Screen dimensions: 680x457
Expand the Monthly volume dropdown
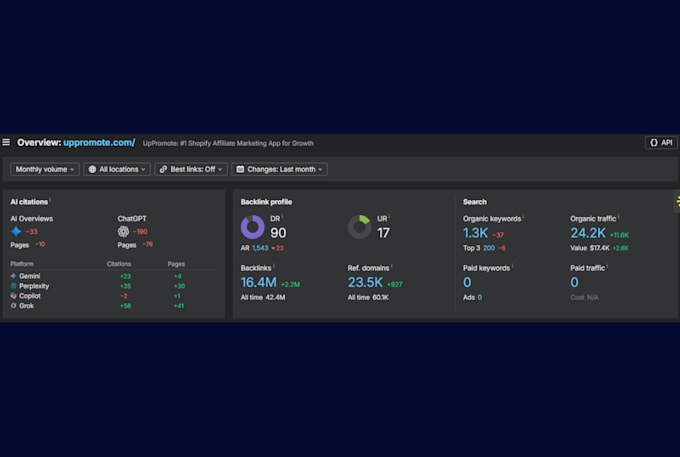pos(45,169)
